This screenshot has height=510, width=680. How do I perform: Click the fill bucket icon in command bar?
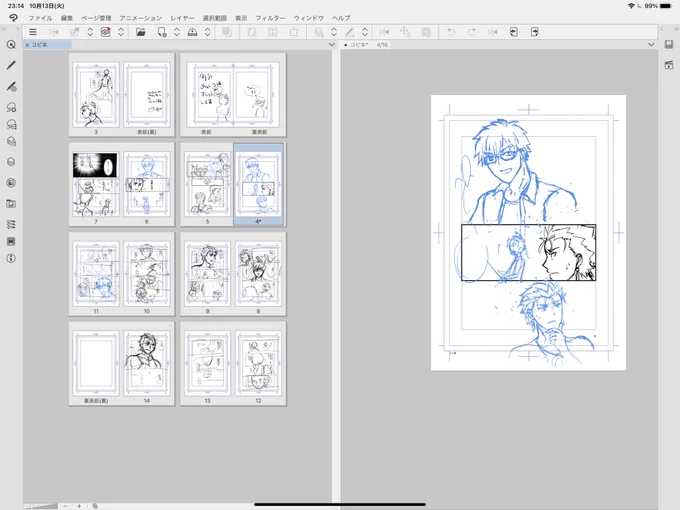(x=319, y=32)
